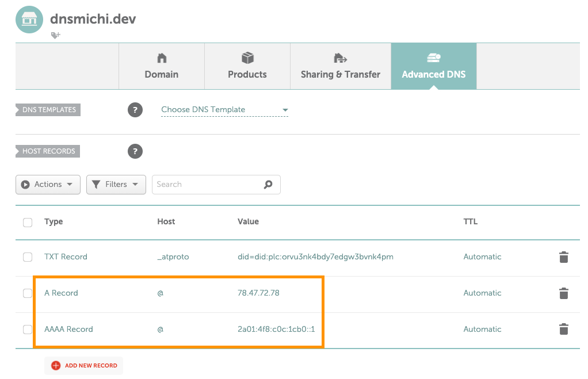Toggle the select-all checkbox in table header
Viewport: 588px width, 379px height.
(28, 222)
